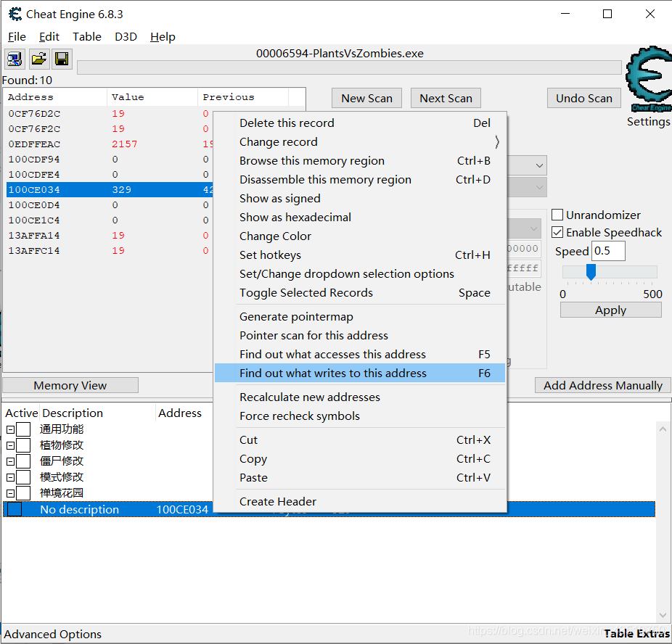Select Create Header option
Screen dimensions: 672x644
(360, 501)
